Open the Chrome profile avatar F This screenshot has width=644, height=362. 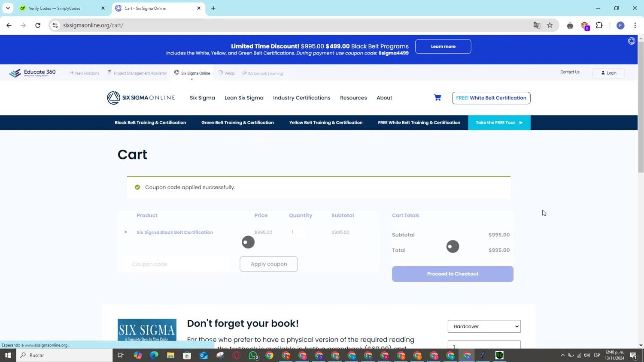(x=620, y=26)
